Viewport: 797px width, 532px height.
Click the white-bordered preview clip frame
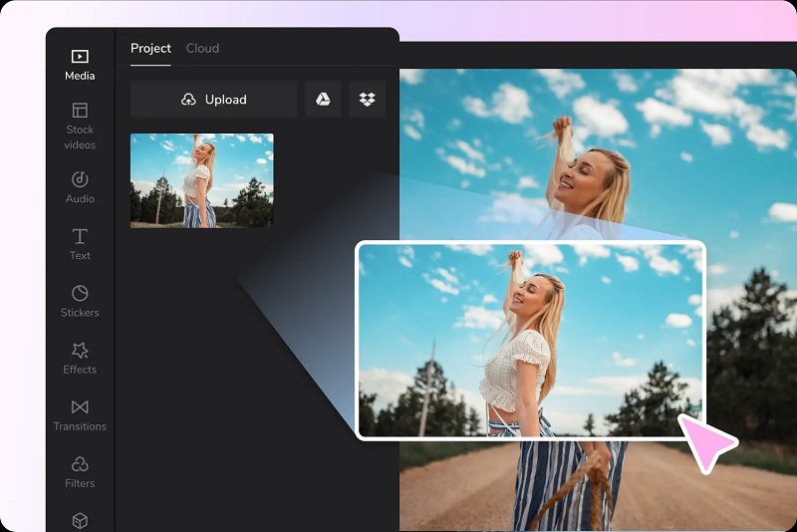(531, 341)
